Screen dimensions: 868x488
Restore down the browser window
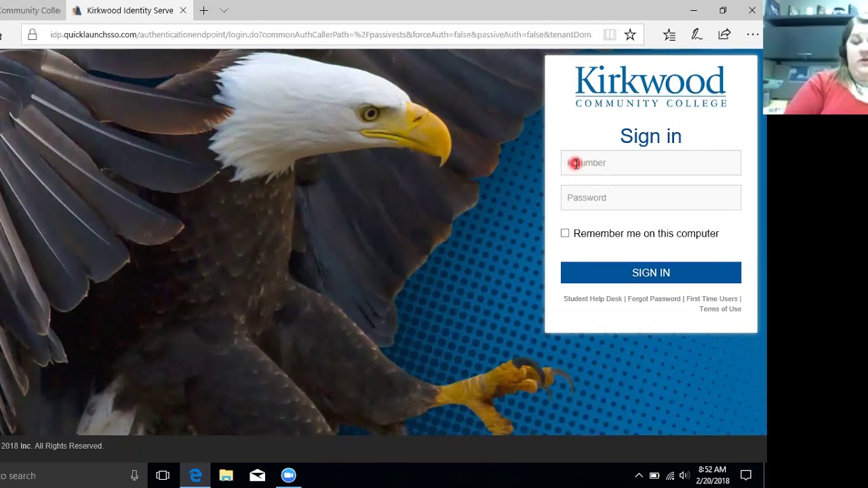723,11
